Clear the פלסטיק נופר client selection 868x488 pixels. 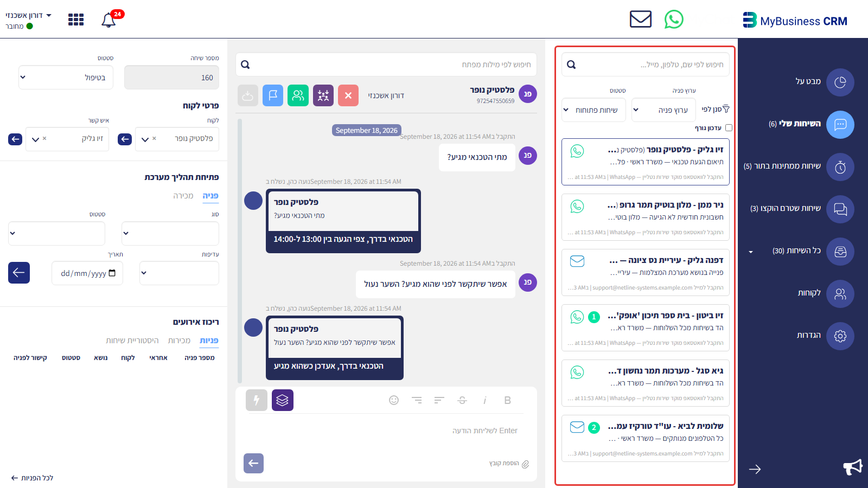click(x=154, y=139)
